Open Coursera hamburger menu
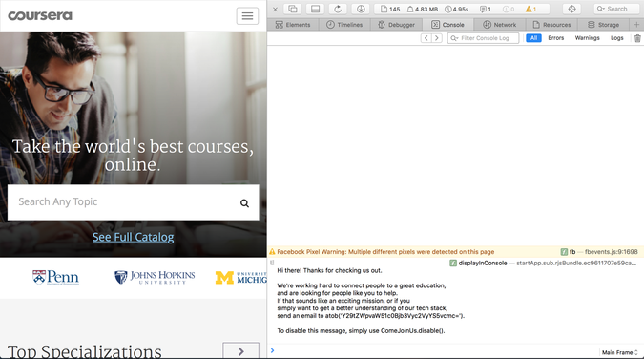Image resolution: width=644 pixels, height=359 pixels. point(247,16)
